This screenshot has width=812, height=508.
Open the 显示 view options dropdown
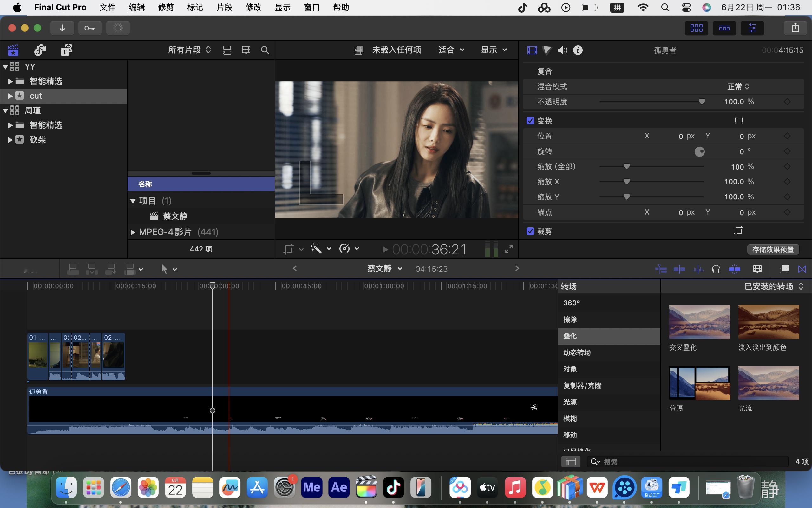[x=494, y=50]
